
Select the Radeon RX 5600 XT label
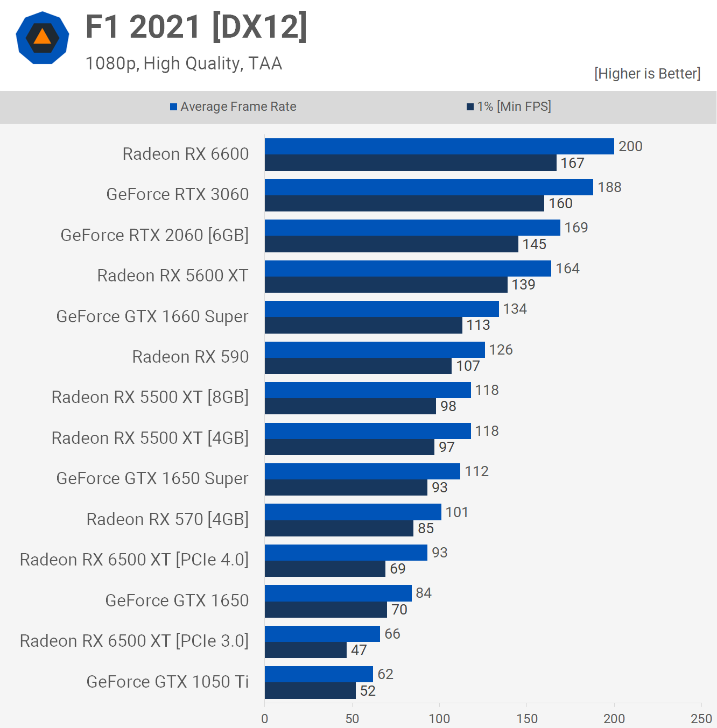172,275
